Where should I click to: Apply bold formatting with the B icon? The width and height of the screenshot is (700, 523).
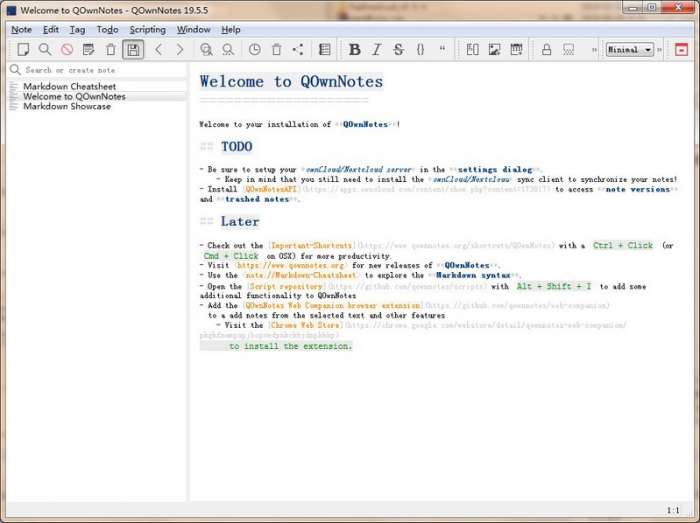tap(354, 49)
